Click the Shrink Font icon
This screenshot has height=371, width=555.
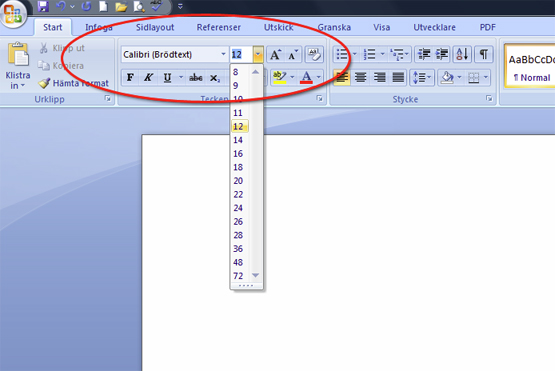[x=293, y=55]
